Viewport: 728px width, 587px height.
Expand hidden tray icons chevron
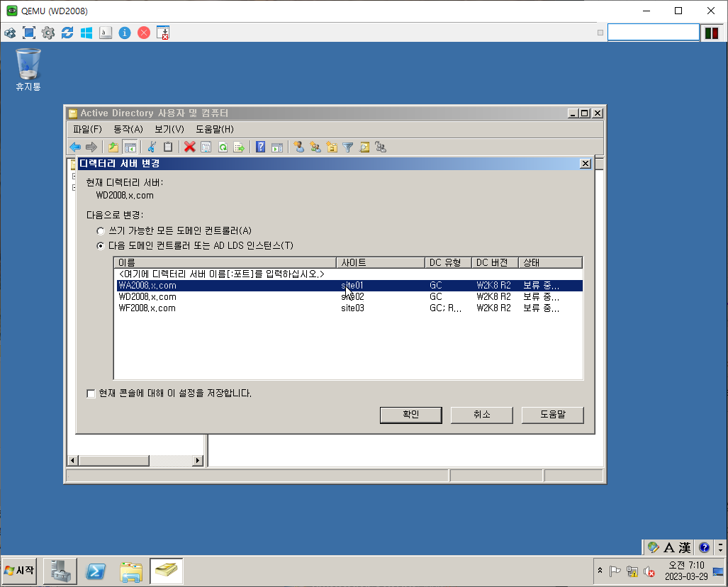[600, 570]
